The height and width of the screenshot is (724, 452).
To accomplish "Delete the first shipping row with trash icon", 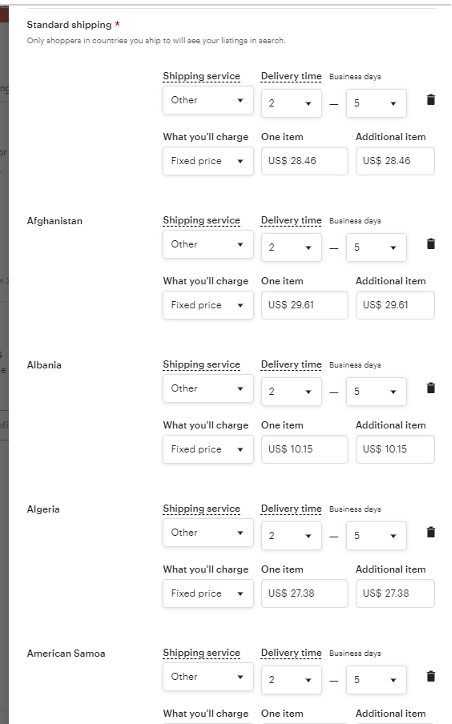I will (x=431, y=100).
